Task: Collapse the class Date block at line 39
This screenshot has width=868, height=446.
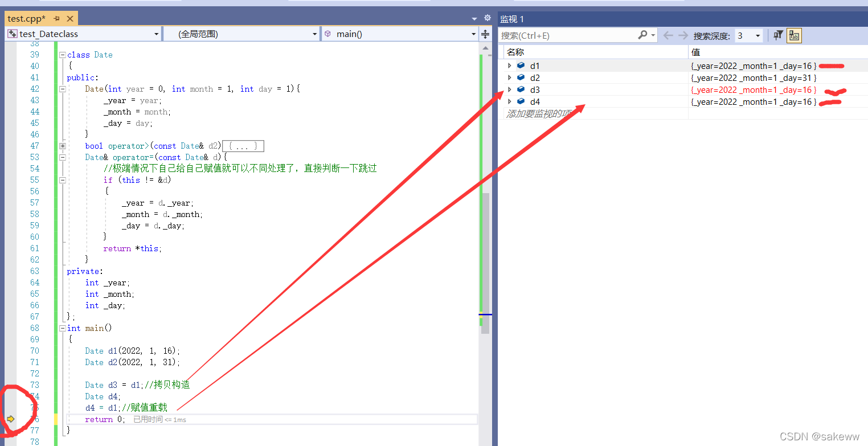Action: pos(63,55)
